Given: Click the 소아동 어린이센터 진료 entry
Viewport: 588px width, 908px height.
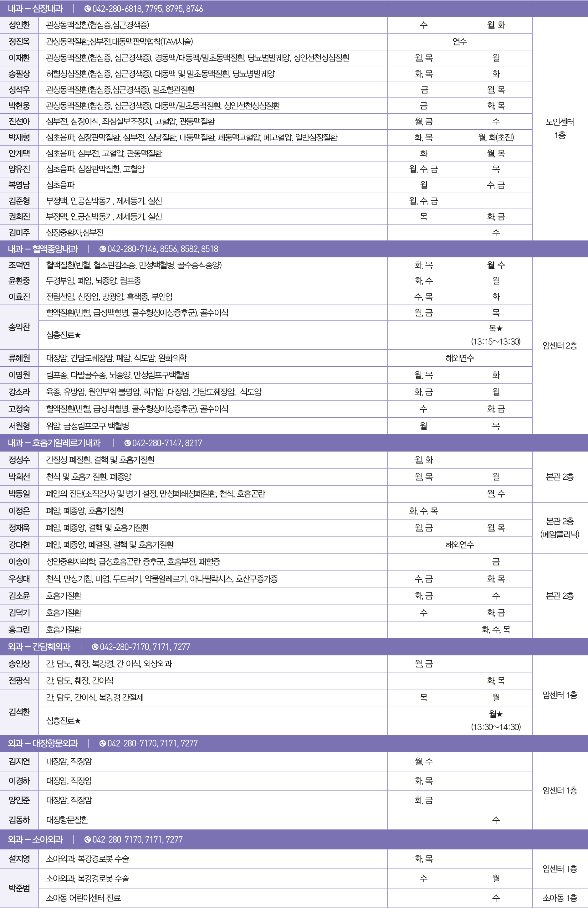Looking at the screenshot, I should tap(84, 898).
